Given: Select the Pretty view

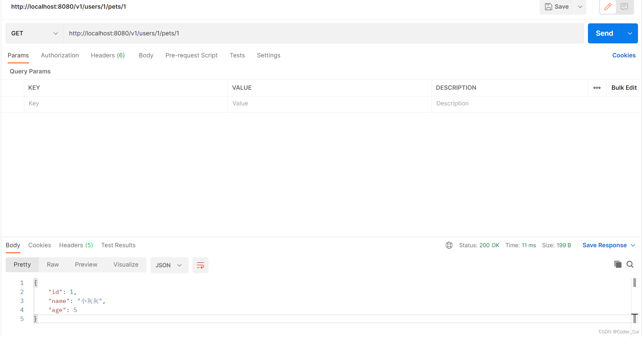Looking at the screenshot, I should coord(22,265).
